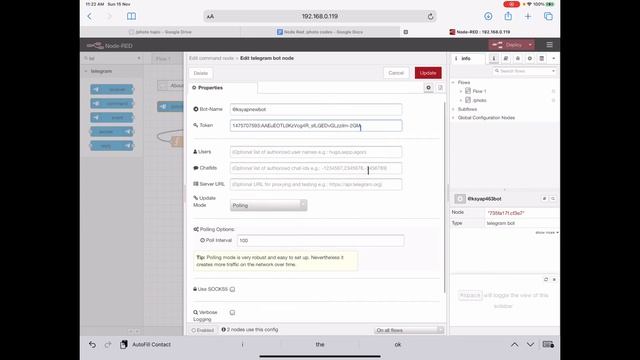Close the tips box with x icon
Screen dimensions: 640x360
coord(554,280)
